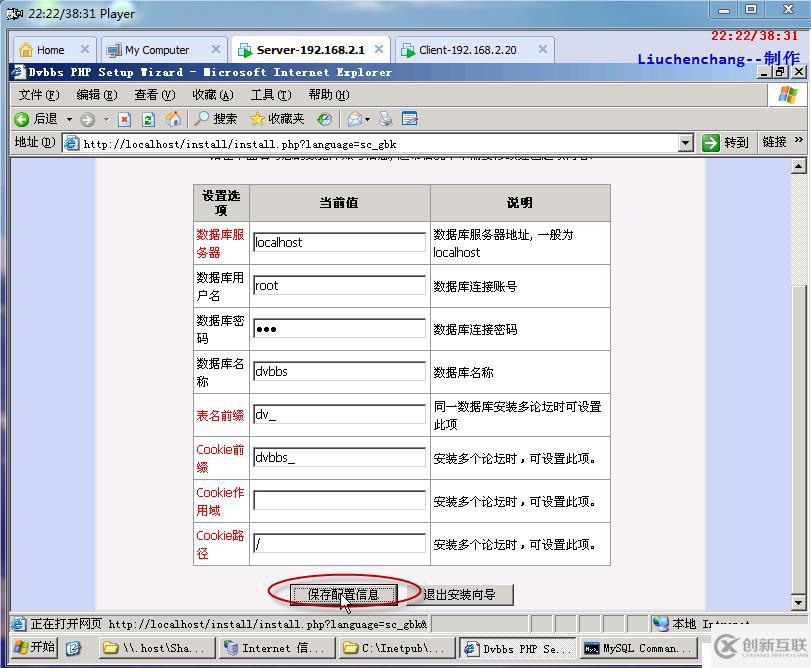Click the 说明 column header
Viewport: 811px width, 668px height.
[520, 203]
